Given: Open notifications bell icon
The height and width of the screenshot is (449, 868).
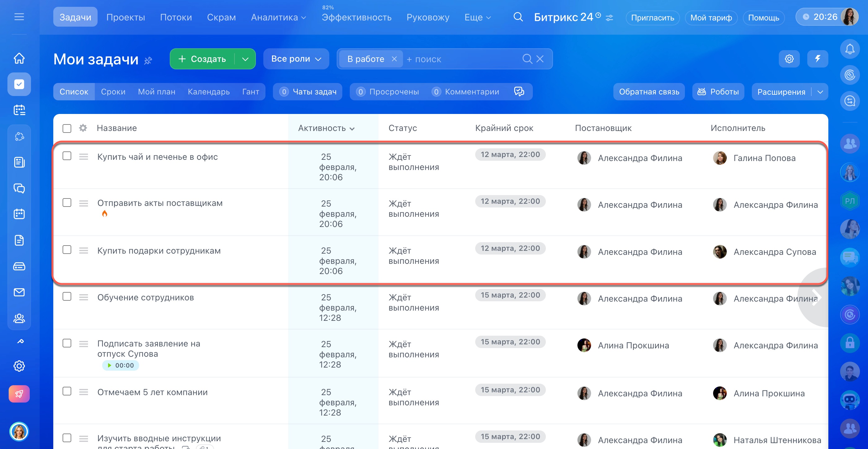Looking at the screenshot, I should click(849, 49).
